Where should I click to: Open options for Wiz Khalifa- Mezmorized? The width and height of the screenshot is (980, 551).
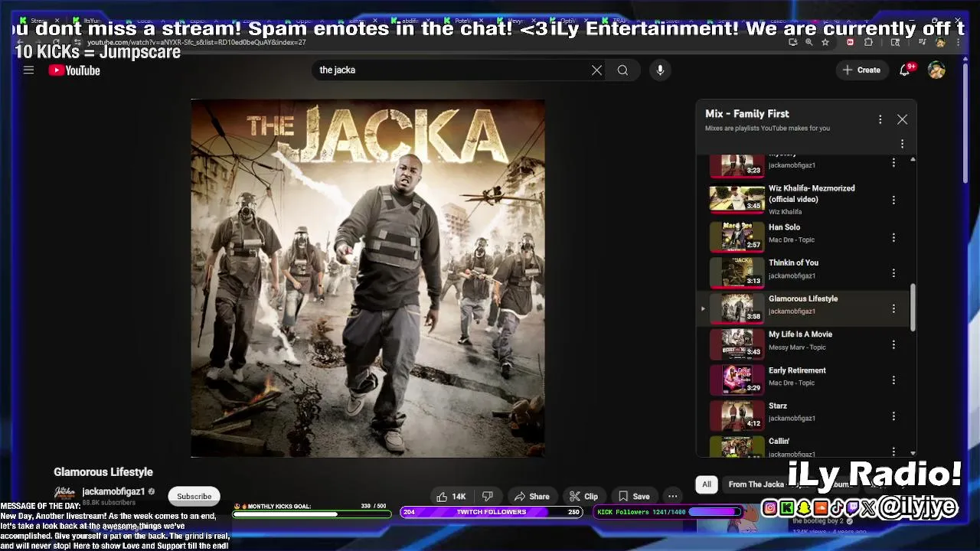coord(893,200)
